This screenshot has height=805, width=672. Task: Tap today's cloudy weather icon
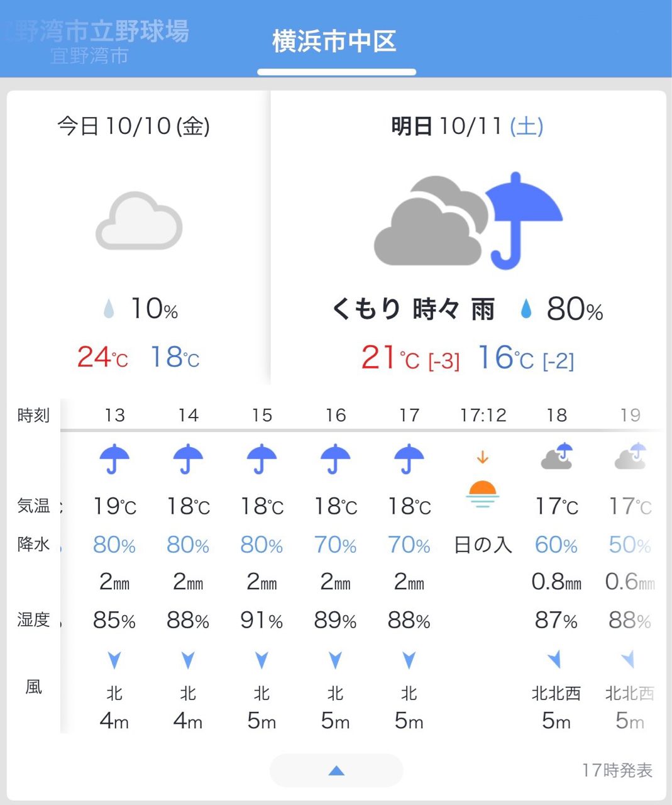(x=139, y=221)
